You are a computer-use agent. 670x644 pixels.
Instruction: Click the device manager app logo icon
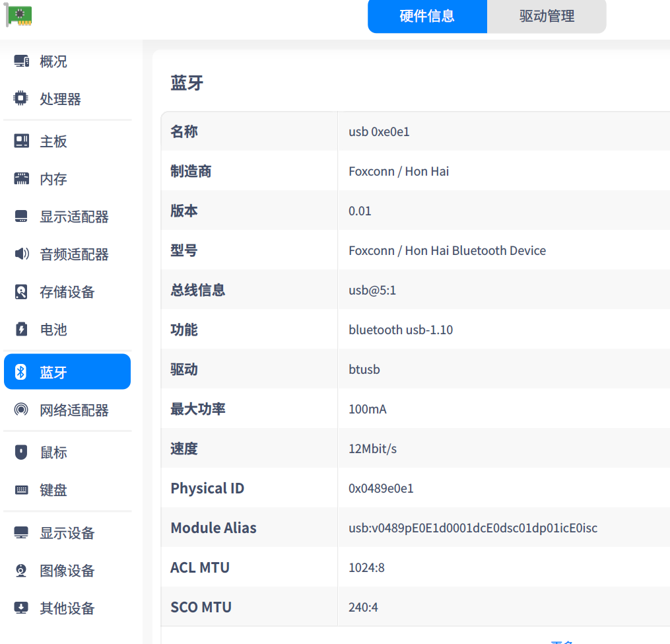(18, 15)
